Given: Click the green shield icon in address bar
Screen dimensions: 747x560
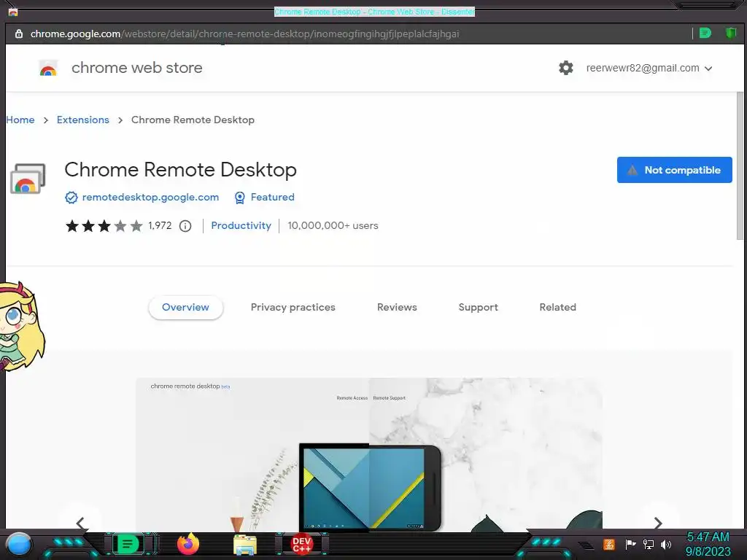Looking at the screenshot, I should tap(730, 33).
